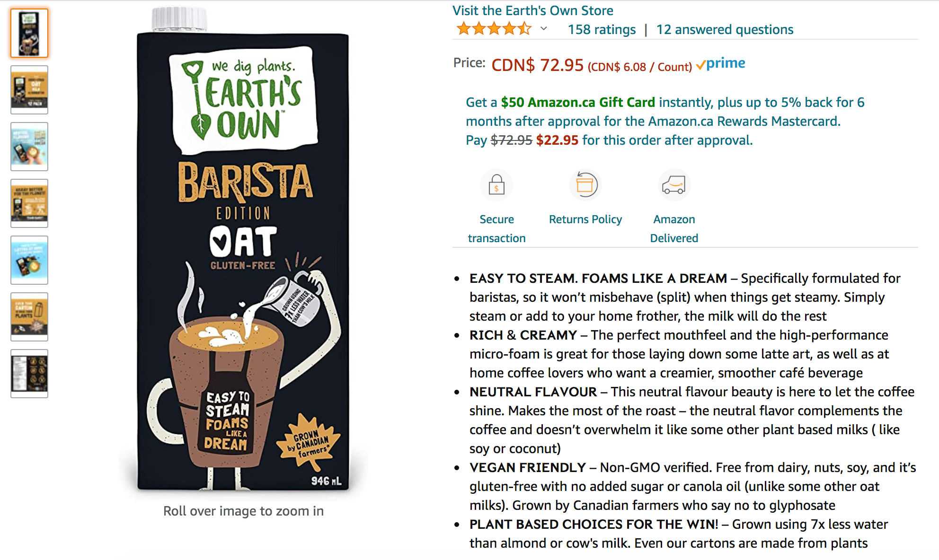Select the sixth carton-from-plants thumbnail
The height and width of the screenshot is (560, 939).
[29, 317]
